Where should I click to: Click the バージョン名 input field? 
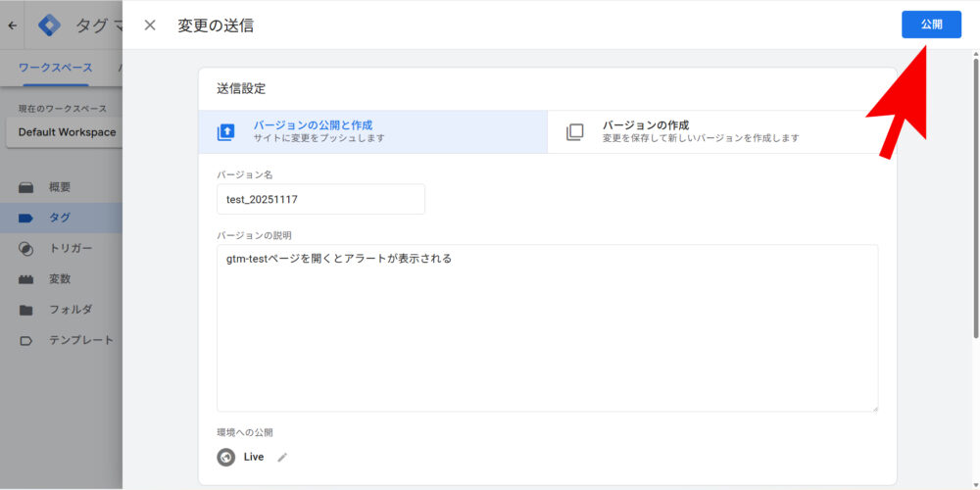pyautogui.click(x=320, y=199)
